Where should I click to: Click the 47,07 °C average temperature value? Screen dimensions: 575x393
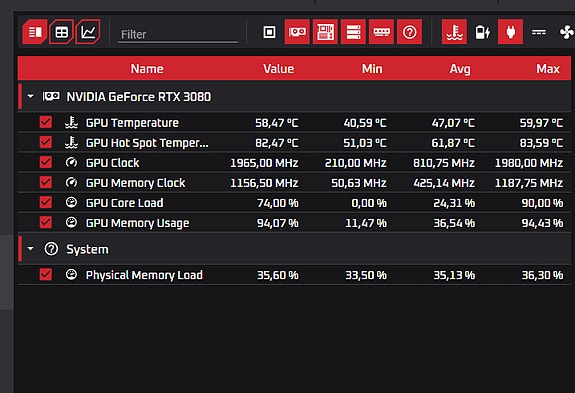point(453,122)
